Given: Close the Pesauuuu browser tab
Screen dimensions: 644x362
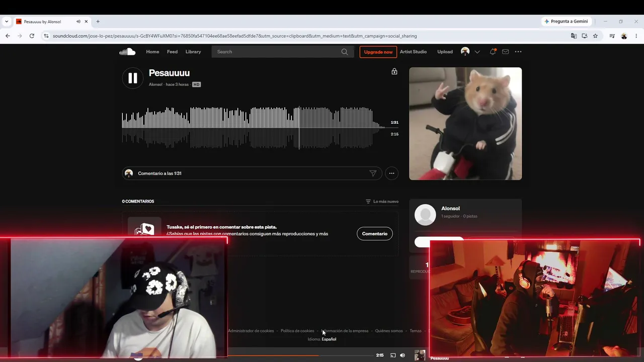Looking at the screenshot, I should [86, 22].
